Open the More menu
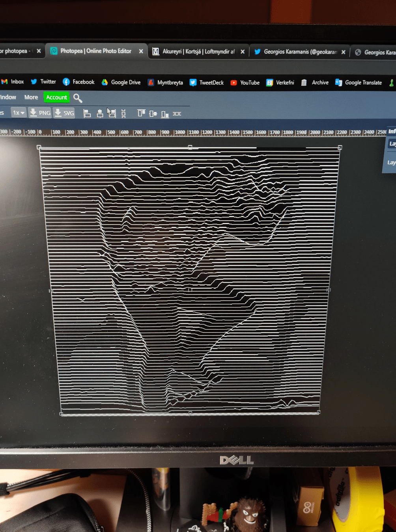The image size is (396, 532). (x=31, y=97)
